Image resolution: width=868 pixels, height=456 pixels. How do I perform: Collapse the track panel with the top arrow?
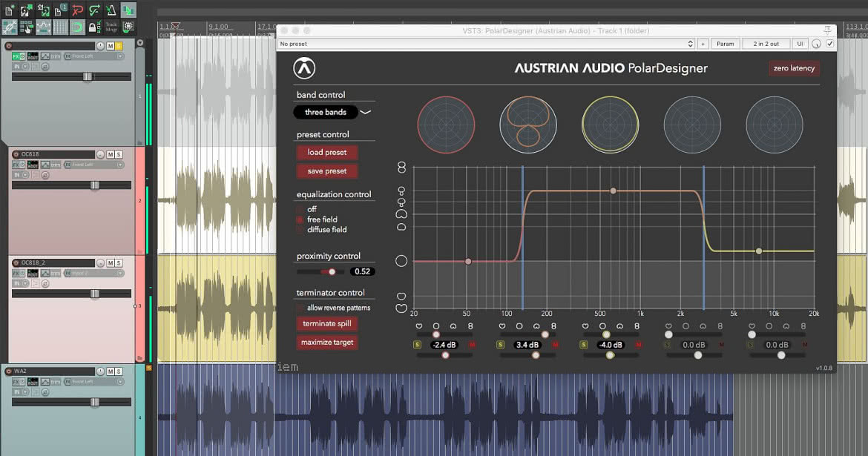140,42
